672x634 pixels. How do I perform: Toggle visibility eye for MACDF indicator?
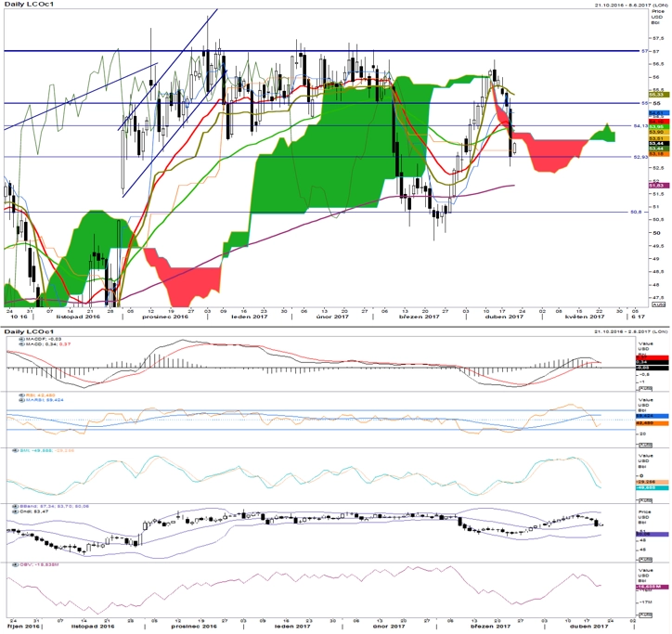point(22,339)
